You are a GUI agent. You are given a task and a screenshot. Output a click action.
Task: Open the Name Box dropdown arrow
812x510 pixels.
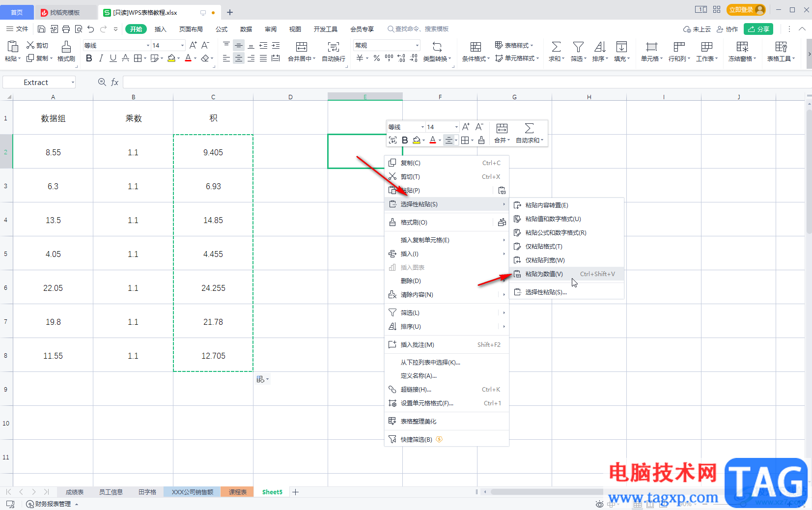(73, 82)
